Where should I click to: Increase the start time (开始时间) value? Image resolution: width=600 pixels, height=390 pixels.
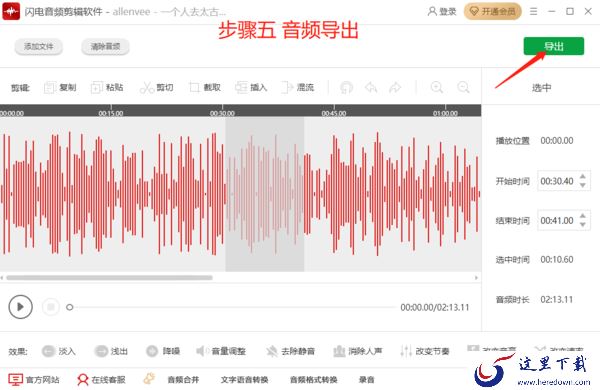click(x=582, y=176)
